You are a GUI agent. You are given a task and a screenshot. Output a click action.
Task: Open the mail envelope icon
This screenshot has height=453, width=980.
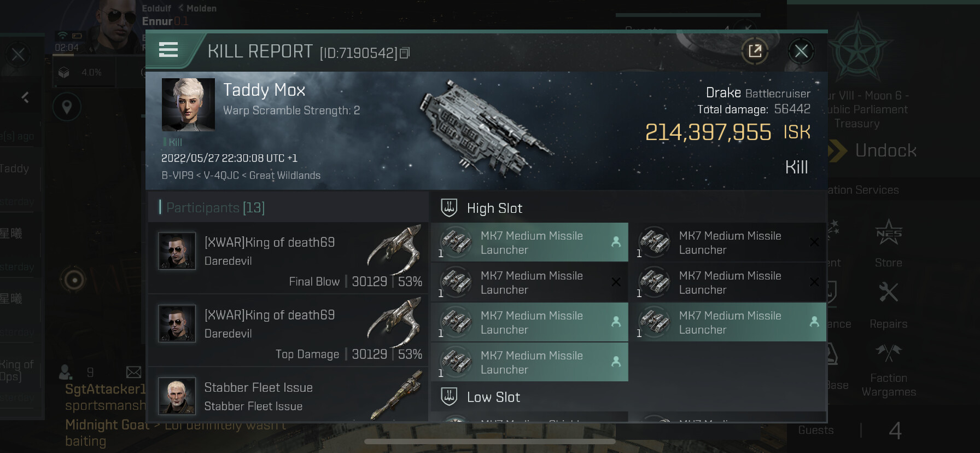pos(133,373)
